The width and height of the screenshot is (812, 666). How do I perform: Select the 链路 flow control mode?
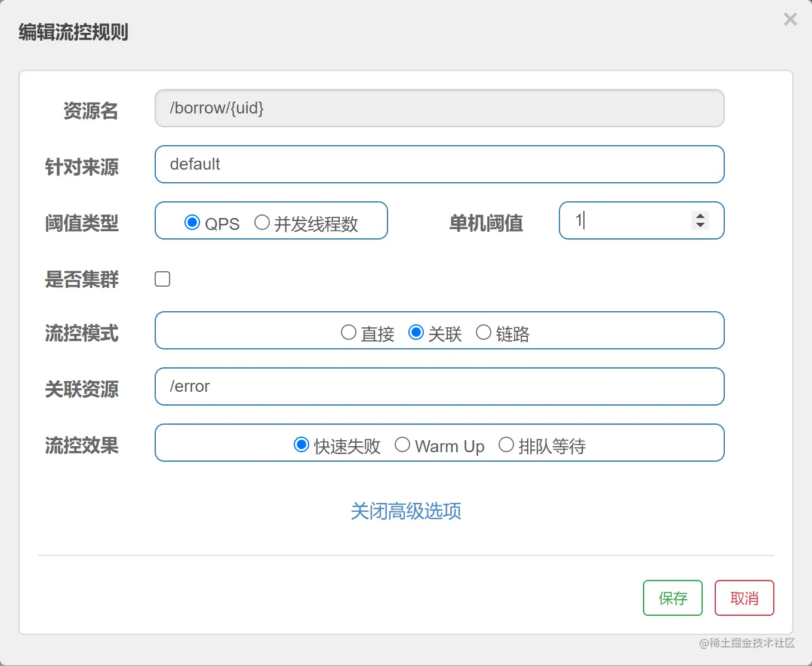[484, 333]
